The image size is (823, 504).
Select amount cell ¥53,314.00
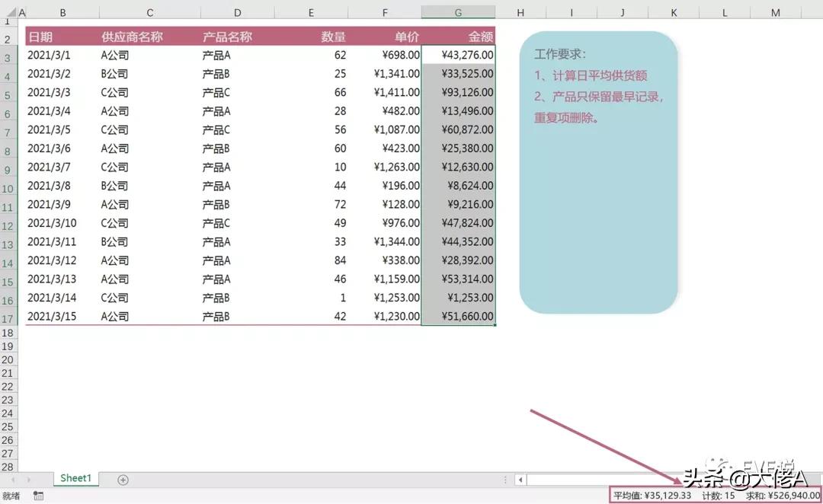coord(458,279)
